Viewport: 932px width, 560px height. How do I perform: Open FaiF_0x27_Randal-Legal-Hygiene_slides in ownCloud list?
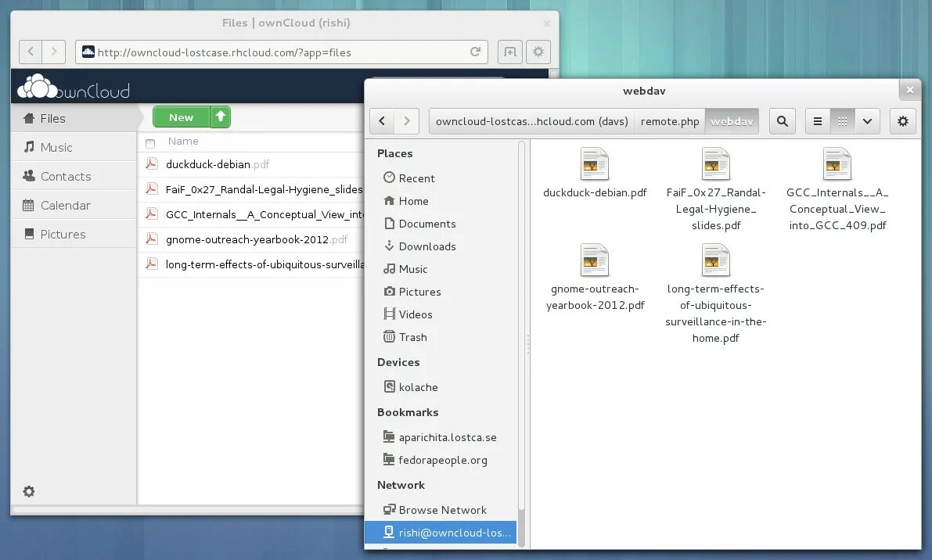pyautogui.click(x=264, y=189)
